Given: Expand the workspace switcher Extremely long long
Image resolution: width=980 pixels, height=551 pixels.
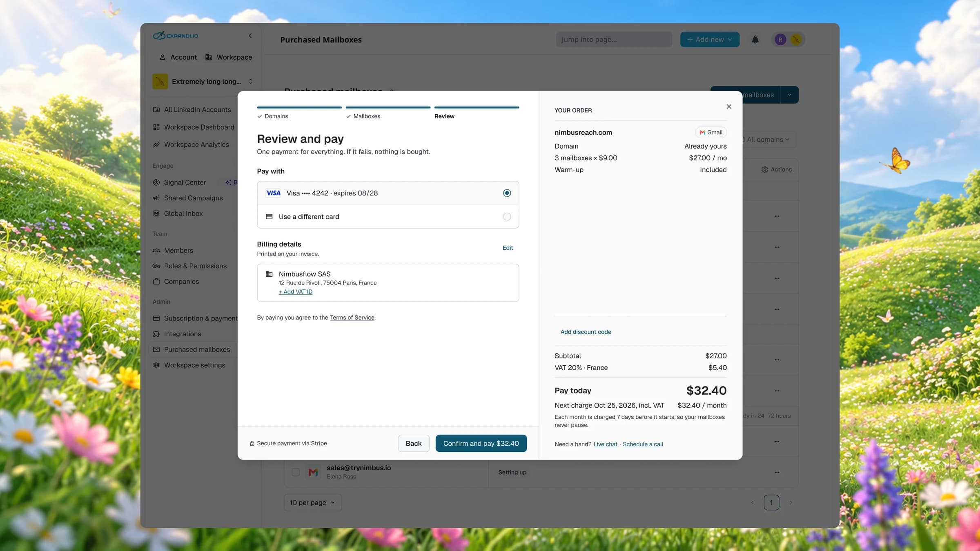Looking at the screenshot, I should click(x=203, y=82).
